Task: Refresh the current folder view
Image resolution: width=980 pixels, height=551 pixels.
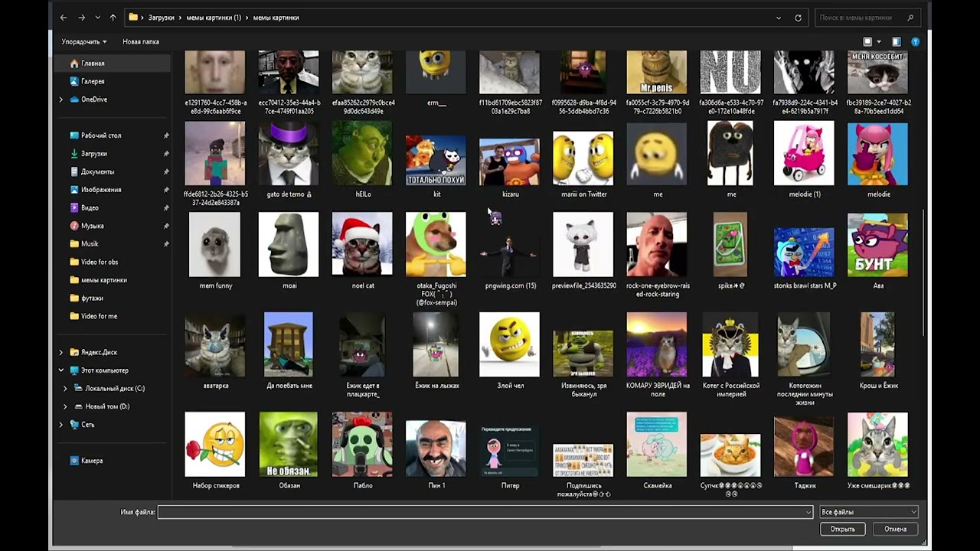Action: [798, 18]
